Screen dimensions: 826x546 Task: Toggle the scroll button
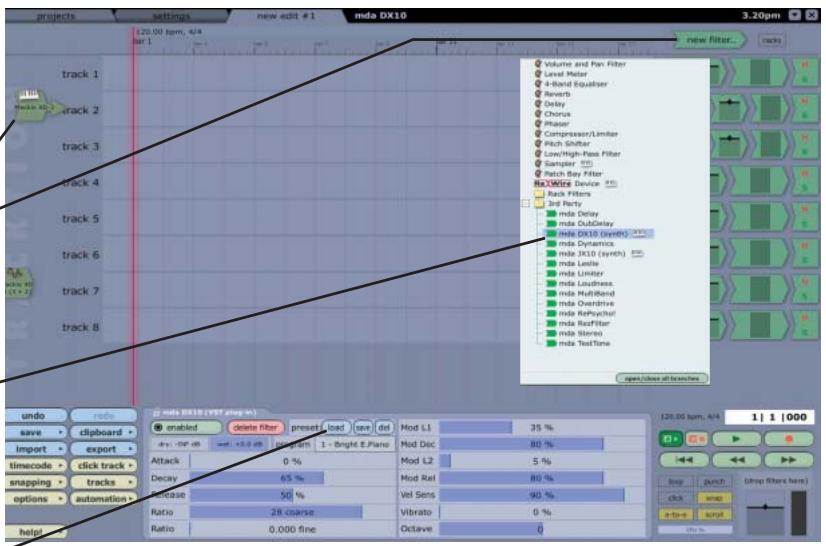(x=714, y=514)
